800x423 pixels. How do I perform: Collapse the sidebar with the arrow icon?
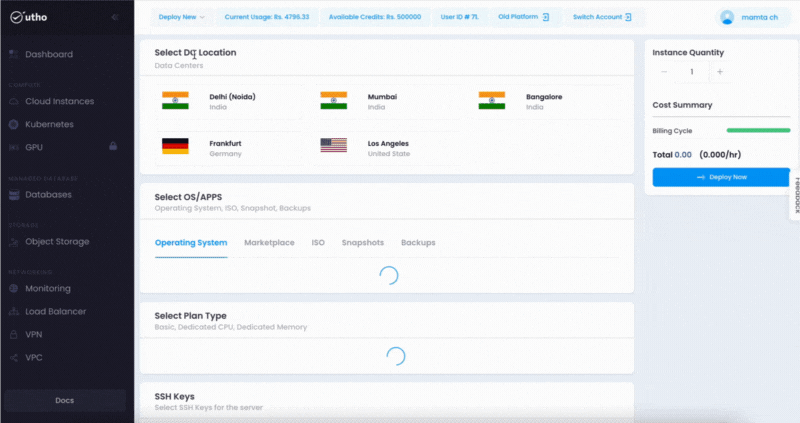click(x=116, y=17)
